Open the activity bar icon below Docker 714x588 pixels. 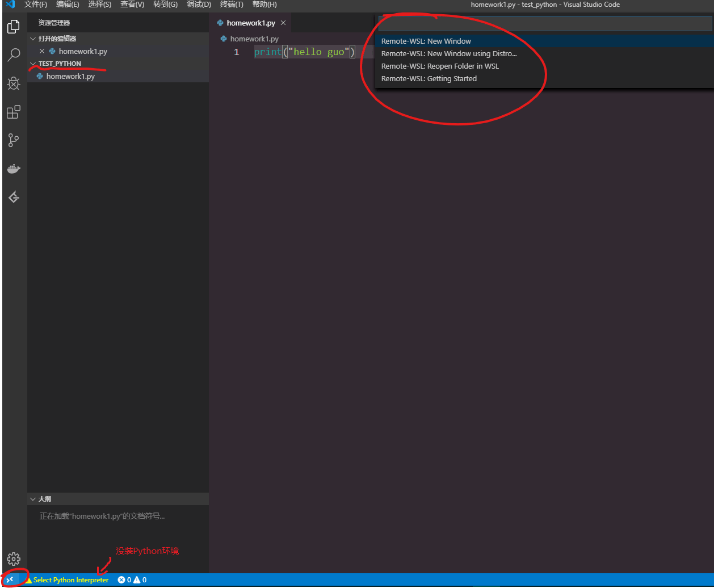click(x=14, y=197)
